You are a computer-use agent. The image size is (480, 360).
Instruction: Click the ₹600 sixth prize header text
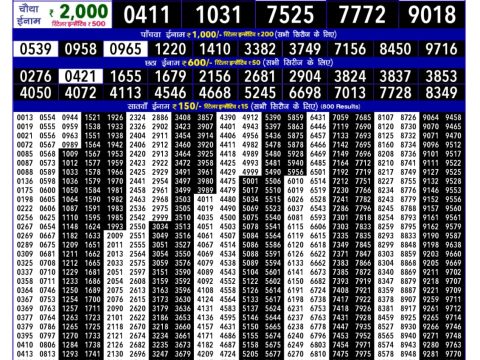tap(239, 62)
